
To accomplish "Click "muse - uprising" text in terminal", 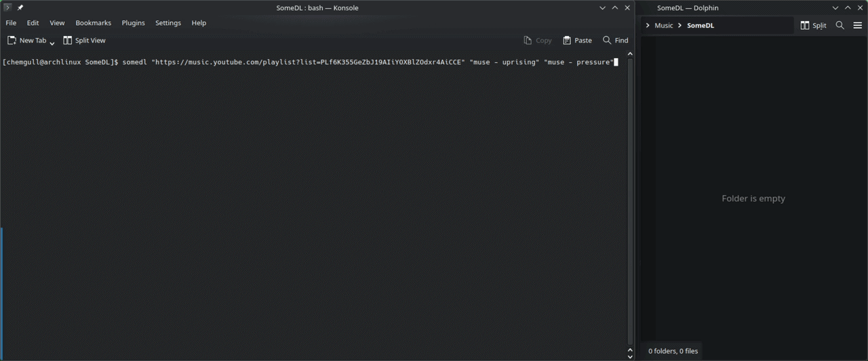I will [x=505, y=62].
